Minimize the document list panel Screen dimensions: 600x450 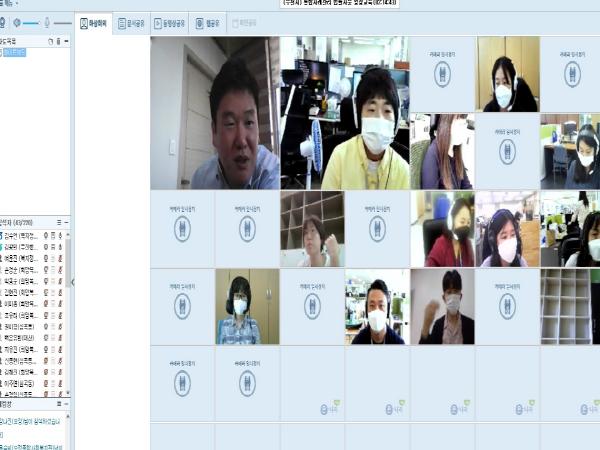click(67, 41)
